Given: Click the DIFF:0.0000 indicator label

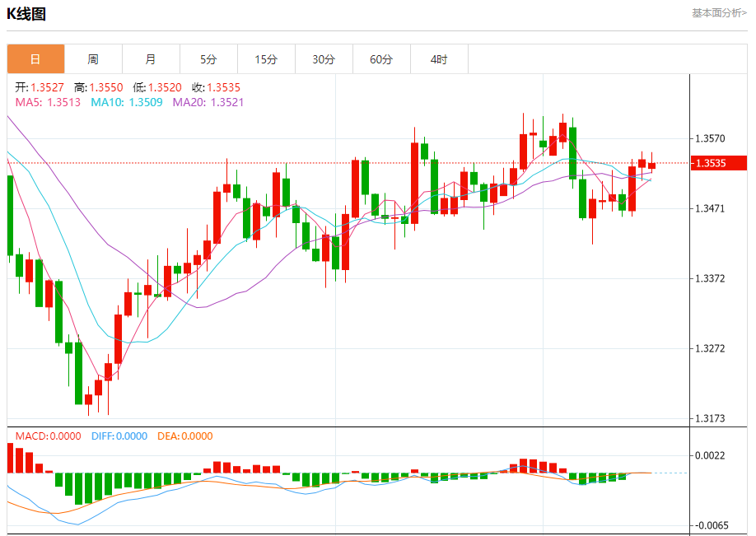Looking at the screenshot, I should pos(119,436).
